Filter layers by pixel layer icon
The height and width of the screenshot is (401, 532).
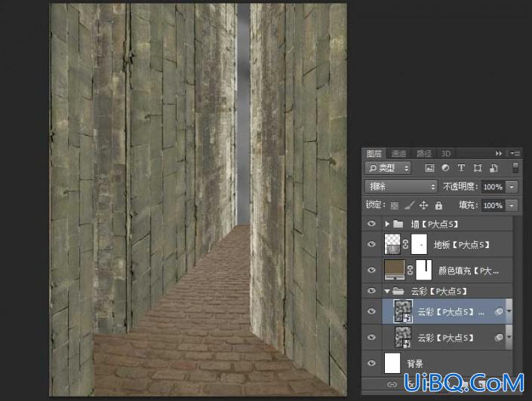(429, 168)
